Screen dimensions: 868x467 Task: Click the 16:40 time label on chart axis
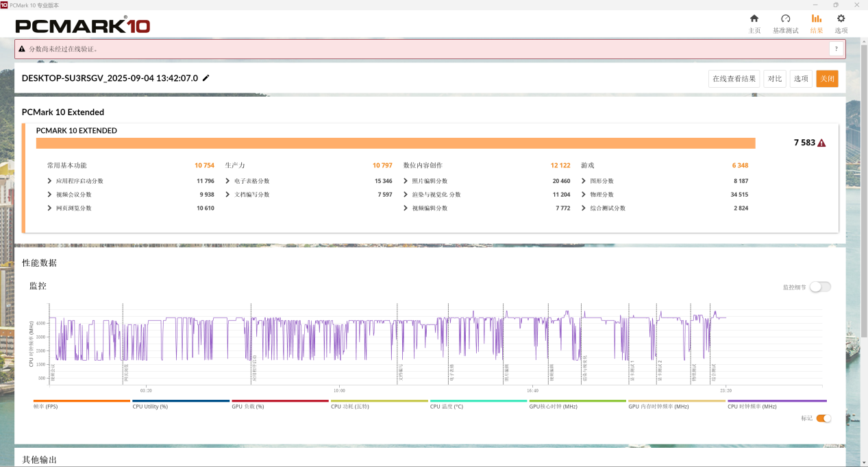(532, 391)
